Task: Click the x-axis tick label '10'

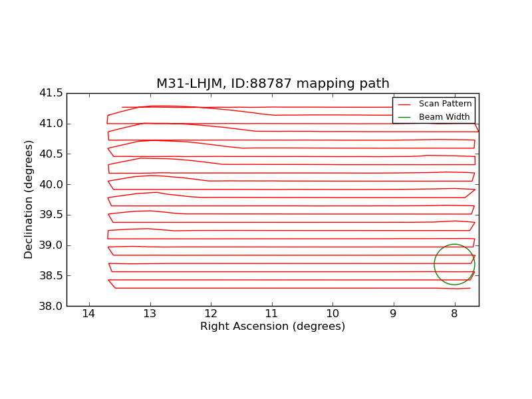Action: coord(332,313)
